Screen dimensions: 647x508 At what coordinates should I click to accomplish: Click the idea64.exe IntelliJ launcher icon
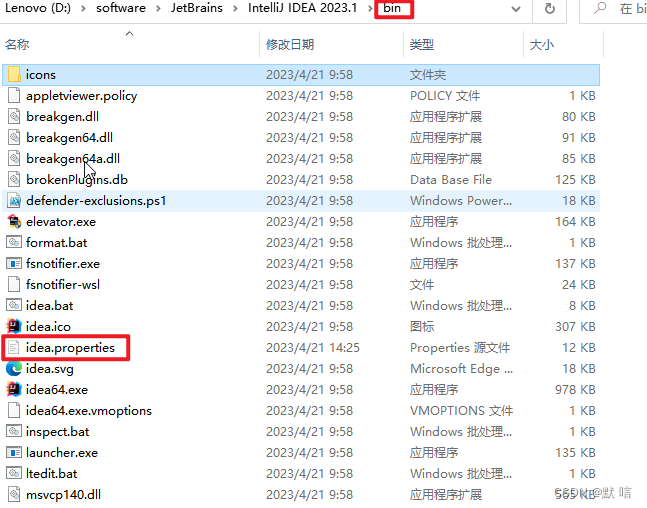14,390
